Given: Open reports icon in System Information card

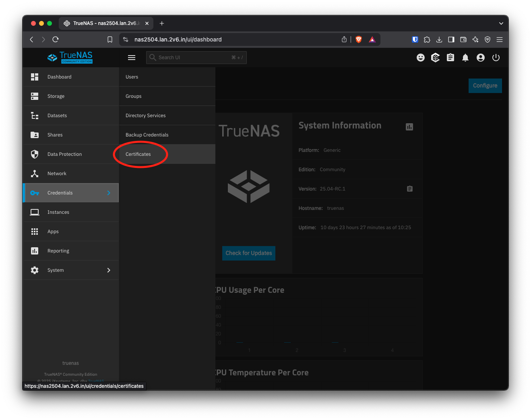Looking at the screenshot, I should [409, 127].
